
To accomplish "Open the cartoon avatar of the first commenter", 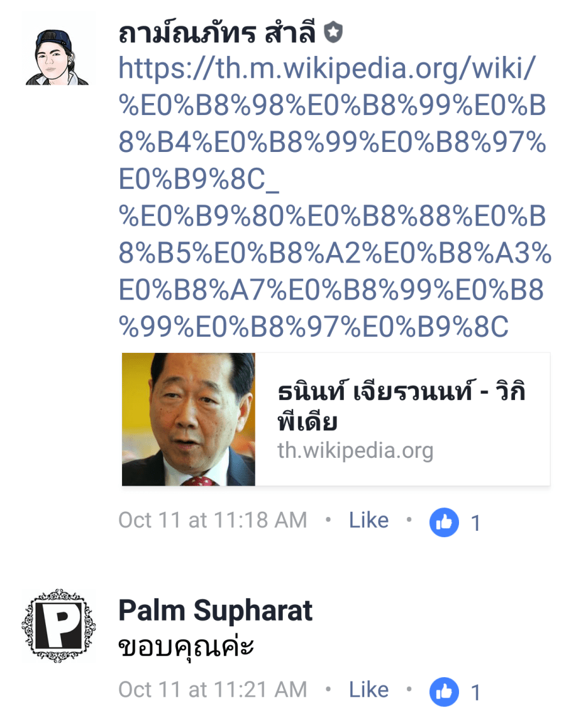I will pyautogui.click(x=57, y=57).
